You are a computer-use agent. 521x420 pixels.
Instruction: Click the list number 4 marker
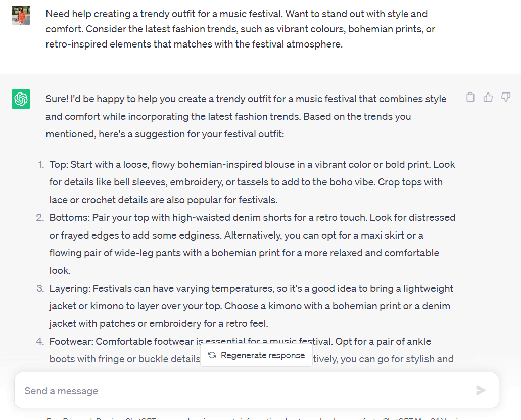tap(40, 342)
